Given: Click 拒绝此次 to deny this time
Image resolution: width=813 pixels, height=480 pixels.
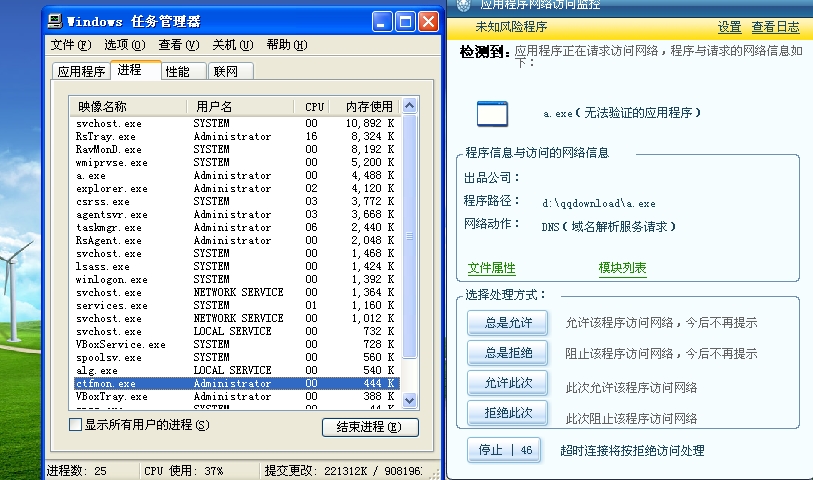Looking at the screenshot, I should 508,413.
